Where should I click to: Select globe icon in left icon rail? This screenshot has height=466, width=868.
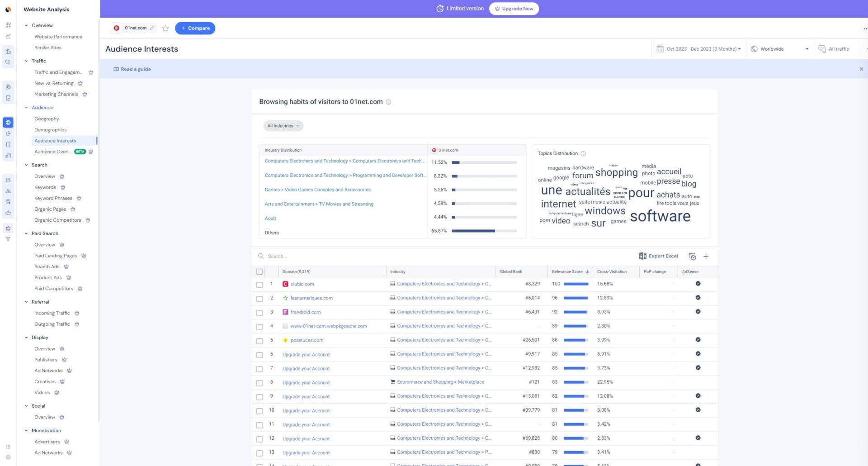8,123
